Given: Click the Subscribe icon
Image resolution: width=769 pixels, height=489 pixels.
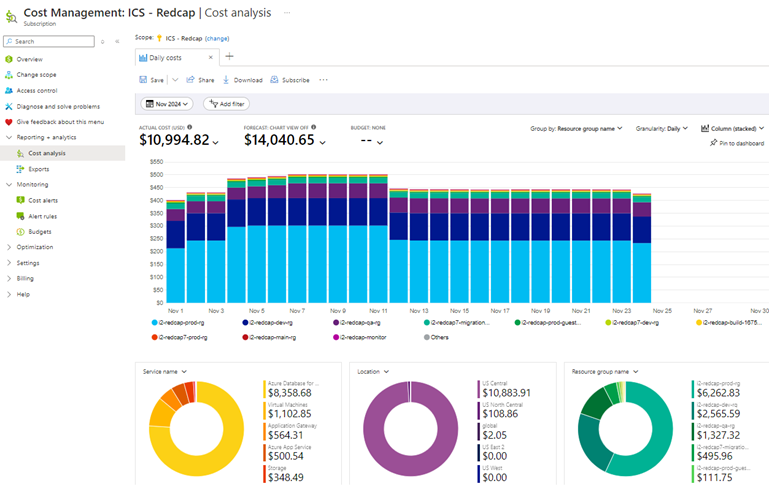Looking at the screenshot, I should [275, 79].
